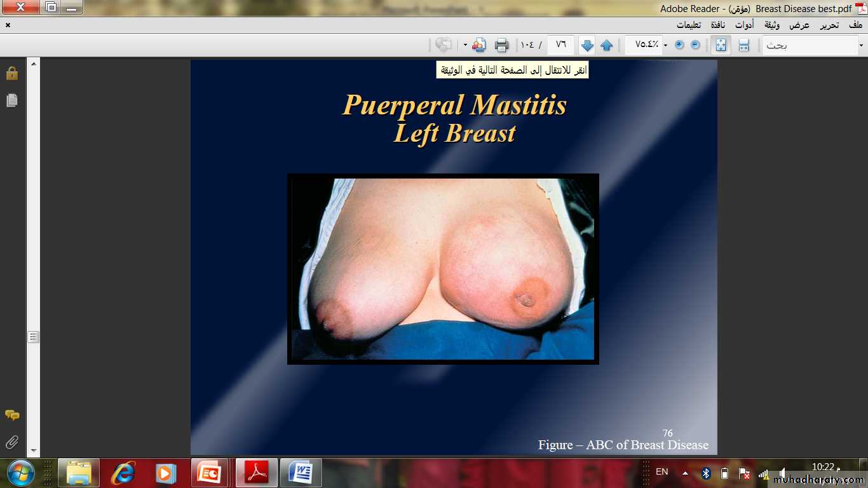The image size is (868, 488).
Task: Click the zoom in plus icon
Action: [x=679, y=45]
